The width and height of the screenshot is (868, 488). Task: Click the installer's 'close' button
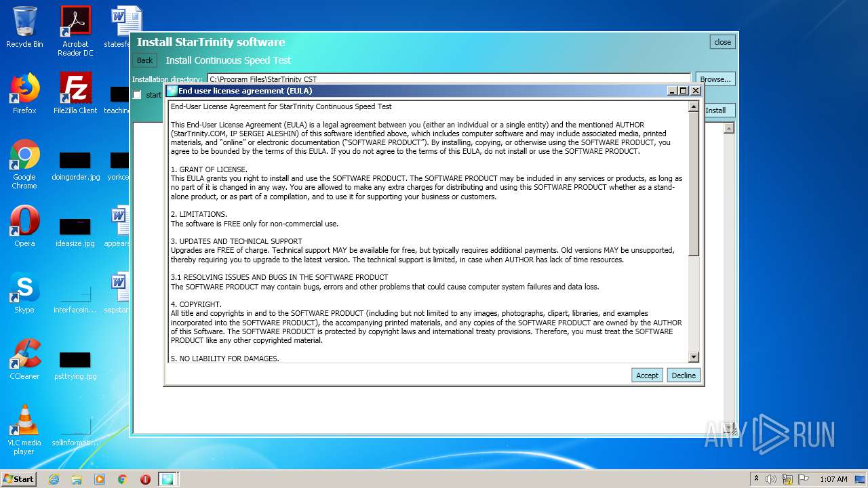(x=723, y=42)
